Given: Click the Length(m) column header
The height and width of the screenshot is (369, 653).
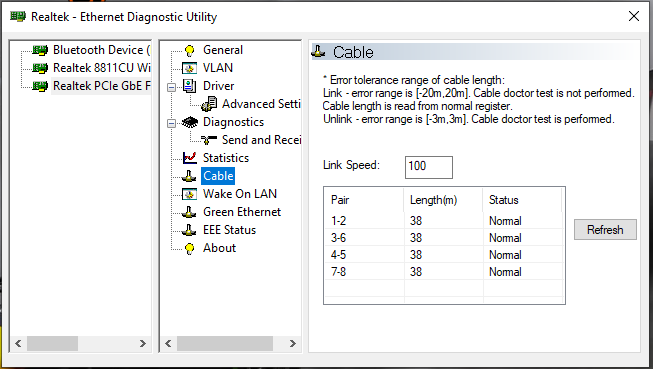Looking at the screenshot, I should click(x=443, y=200).
